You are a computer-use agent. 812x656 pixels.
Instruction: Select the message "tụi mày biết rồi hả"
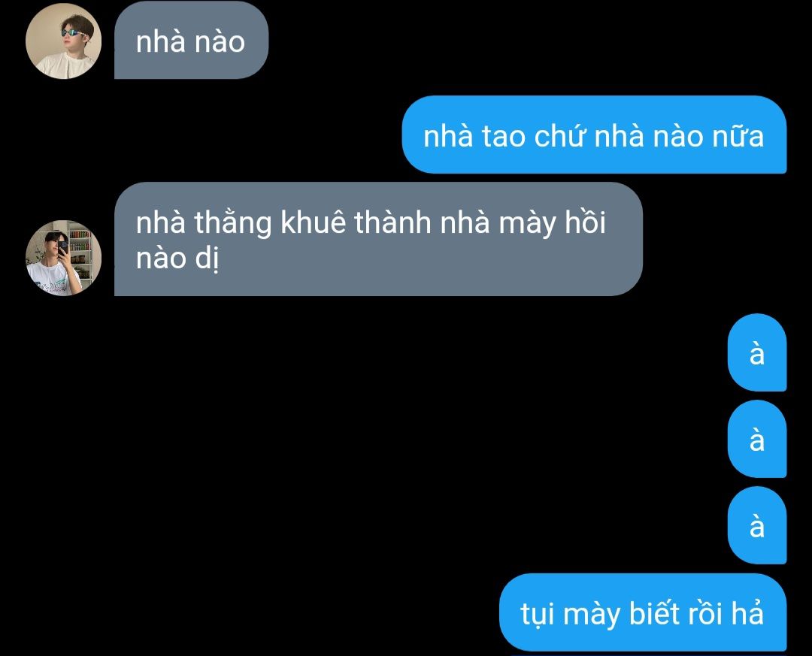coord(643,612)
